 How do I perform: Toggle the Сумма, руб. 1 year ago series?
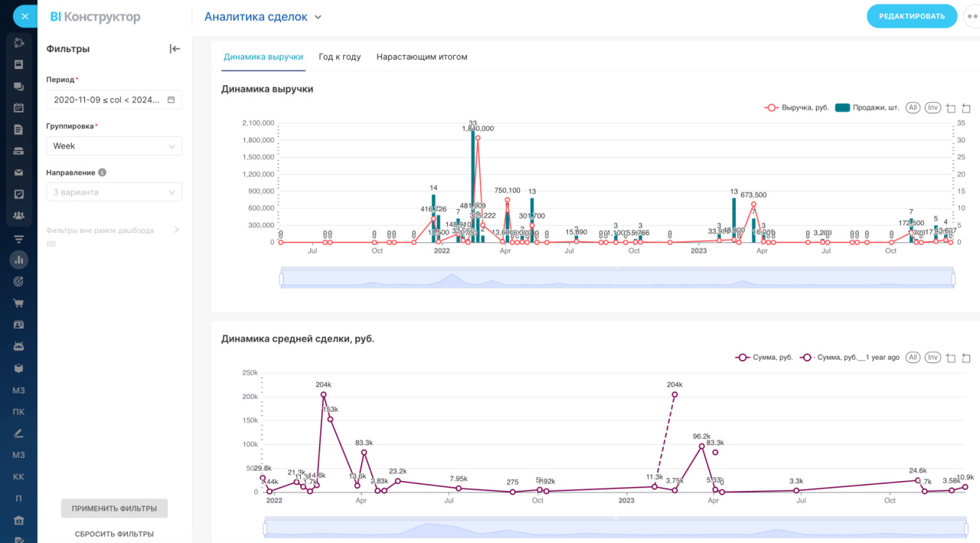point(850,358)
